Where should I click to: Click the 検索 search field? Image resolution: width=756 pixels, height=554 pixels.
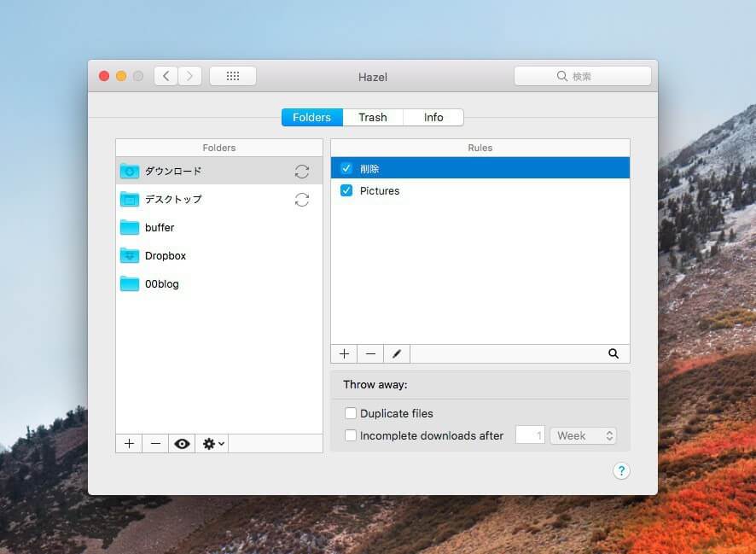[583, 76]
